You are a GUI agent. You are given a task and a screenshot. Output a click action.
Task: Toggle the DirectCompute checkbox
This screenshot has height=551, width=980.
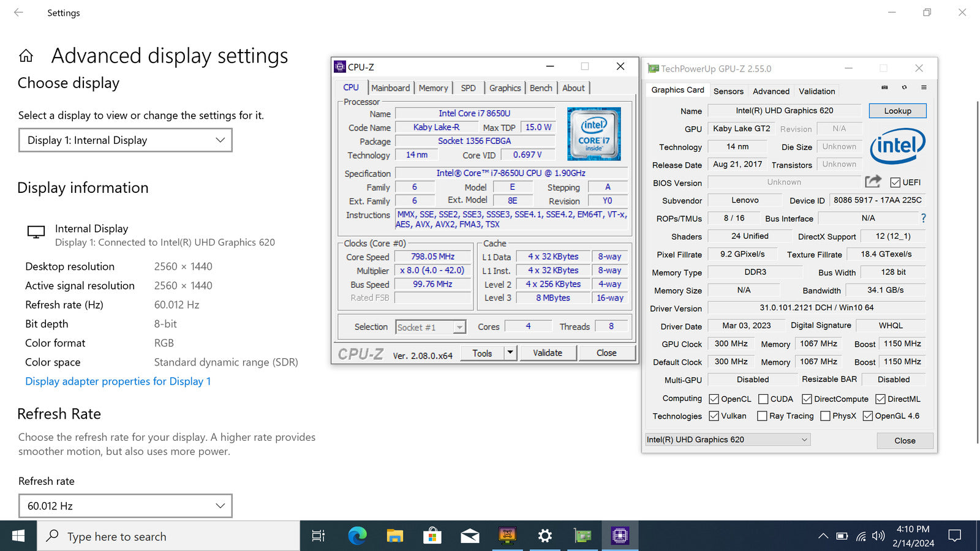(807, 399)
